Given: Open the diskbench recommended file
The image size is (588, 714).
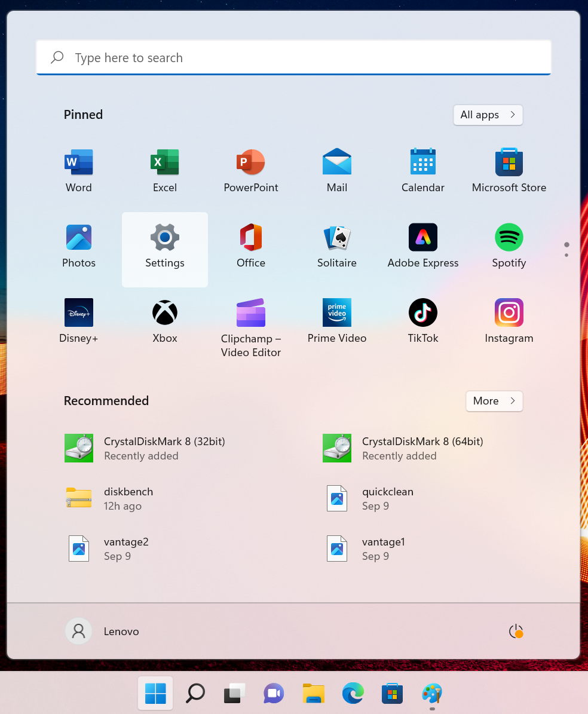Looking at the screenshot, I should [x=128, y=498].
